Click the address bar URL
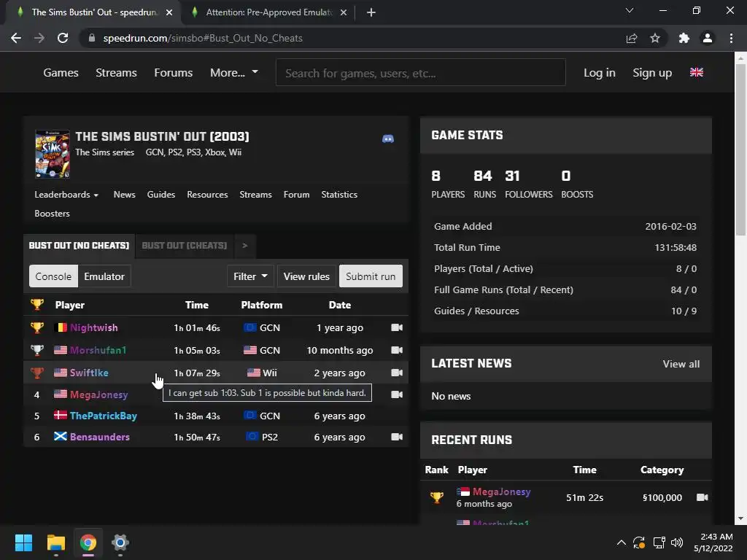The image size is (747, 560). click(x=203, y=38)
